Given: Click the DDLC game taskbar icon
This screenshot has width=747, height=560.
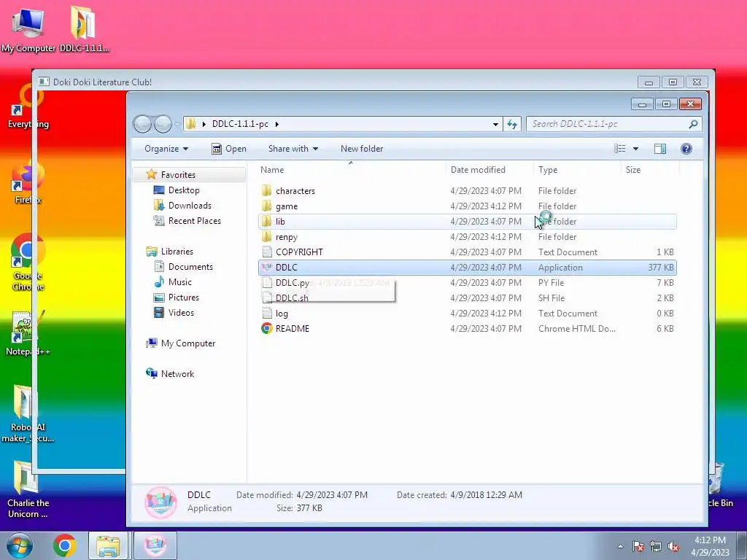Looking at the screenshot, I should point(155,545).
